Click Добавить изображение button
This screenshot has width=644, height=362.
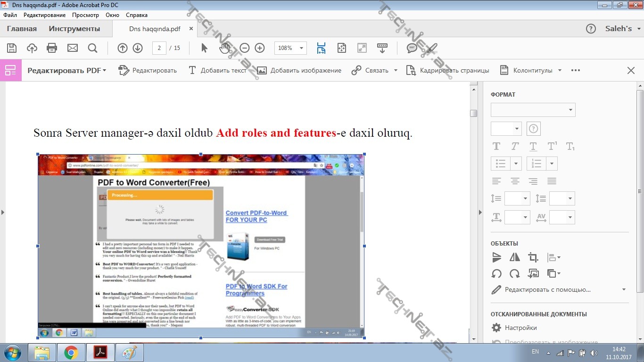pos(299,70)
